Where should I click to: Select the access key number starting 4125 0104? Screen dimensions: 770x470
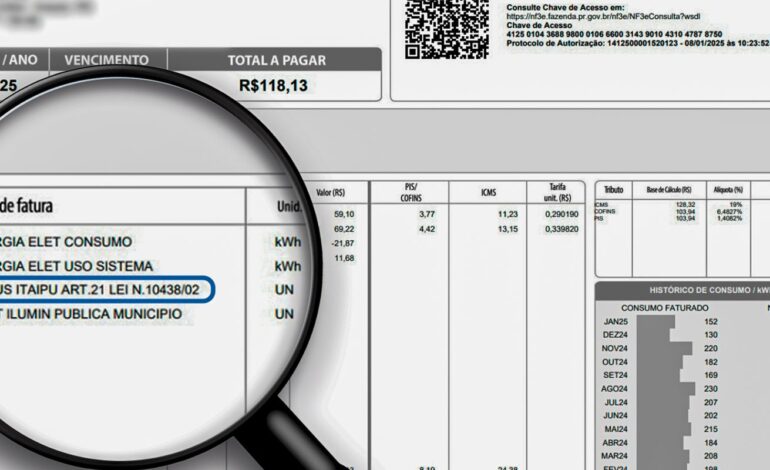coord(614,34)
